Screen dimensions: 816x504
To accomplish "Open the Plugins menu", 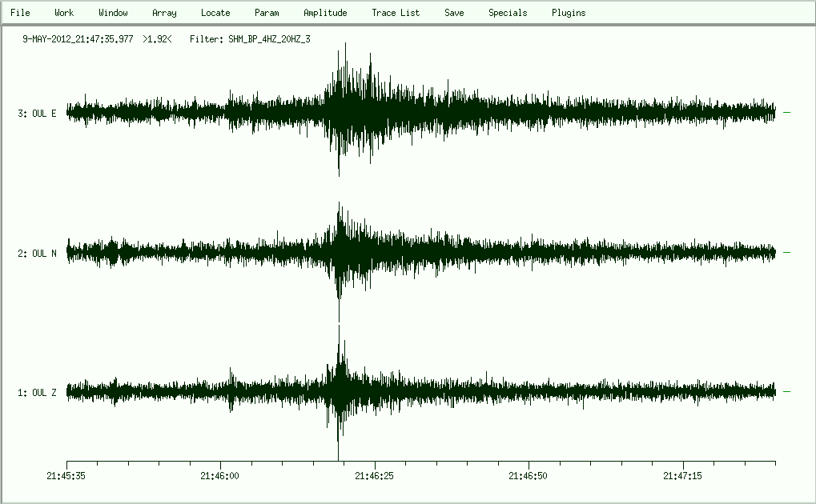I will pyautogui.click(x=569, y=13).
